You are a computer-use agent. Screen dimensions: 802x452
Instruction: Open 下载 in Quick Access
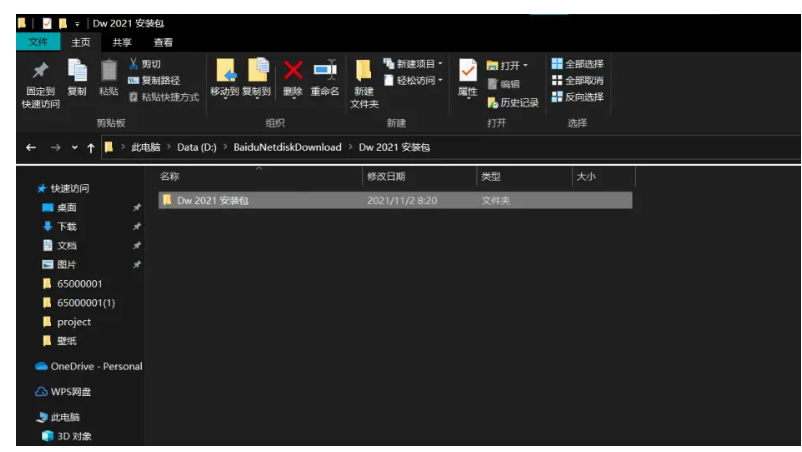pyautogui.click(x=59, y=226)
